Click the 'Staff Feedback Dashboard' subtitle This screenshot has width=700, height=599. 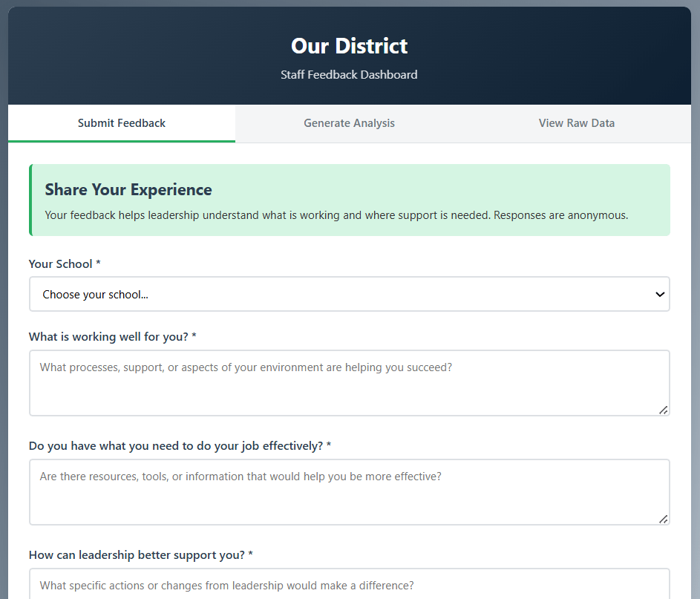point(349,75)
